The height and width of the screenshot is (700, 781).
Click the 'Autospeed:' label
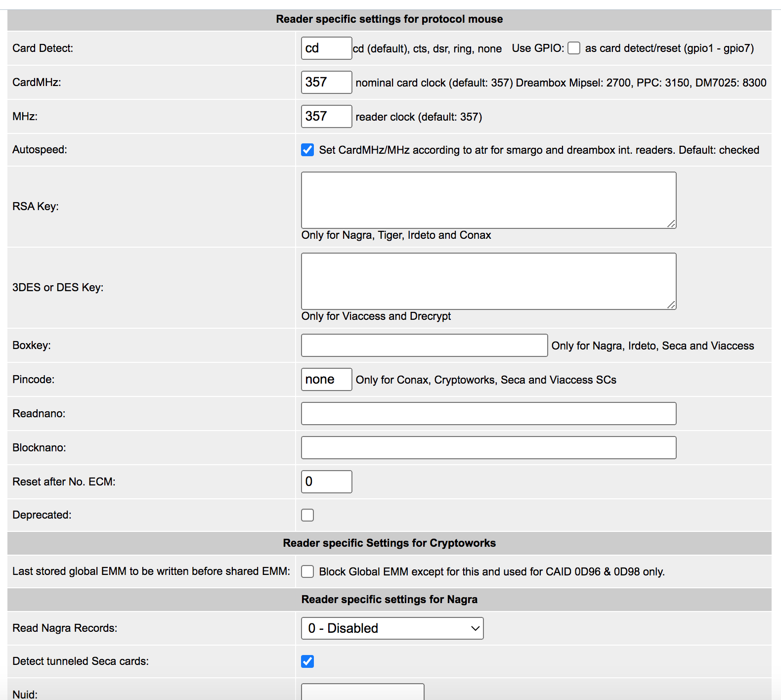(x=40, y=150)
